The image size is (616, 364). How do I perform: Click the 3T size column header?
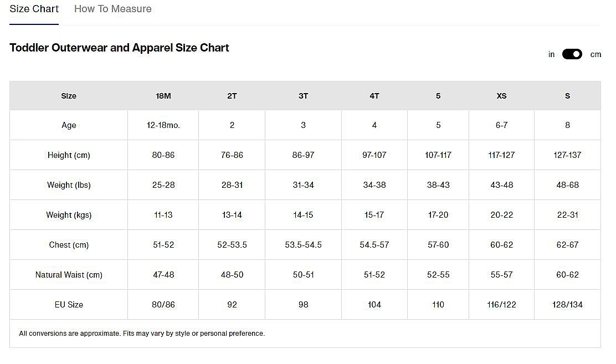point(303,96)
